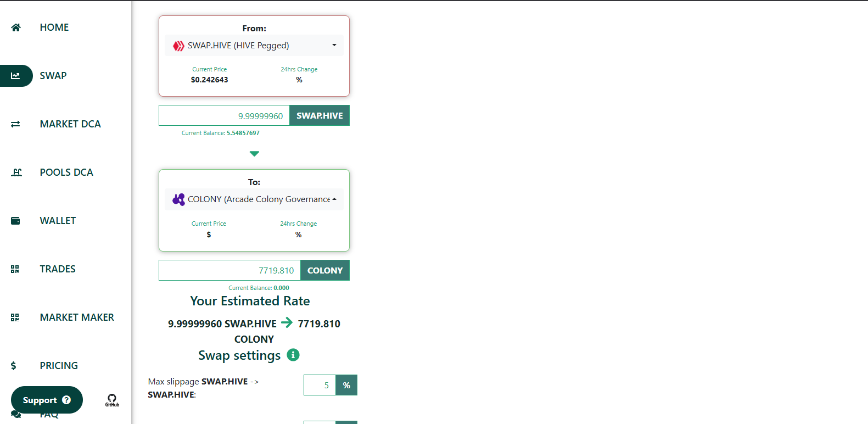The width and height of the screenshot is (868, 424).
Task: Click the Pricing dollar sign icon
Action: point(14,366)
